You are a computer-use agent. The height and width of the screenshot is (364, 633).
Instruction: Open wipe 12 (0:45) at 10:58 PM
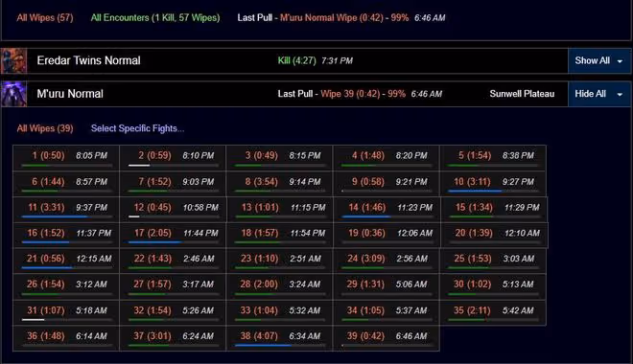point(173,210)
